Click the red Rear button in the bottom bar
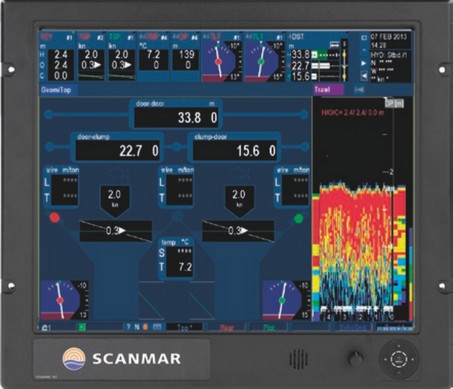453x389 pixels. pos(227,328)
